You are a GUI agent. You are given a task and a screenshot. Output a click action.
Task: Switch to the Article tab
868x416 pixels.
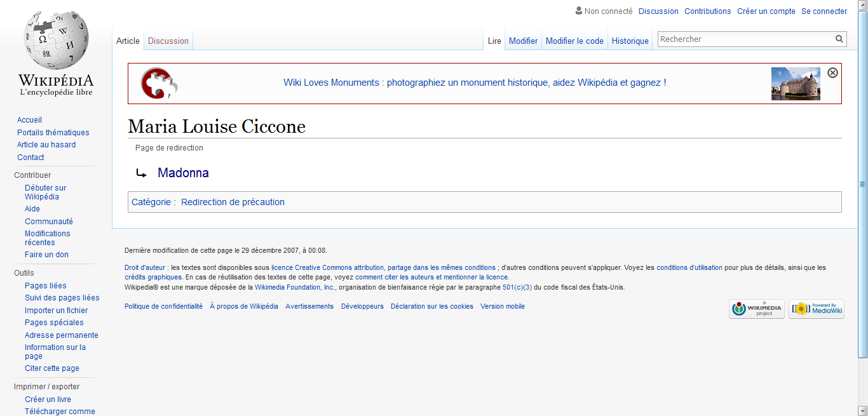(x=128, y=41)
